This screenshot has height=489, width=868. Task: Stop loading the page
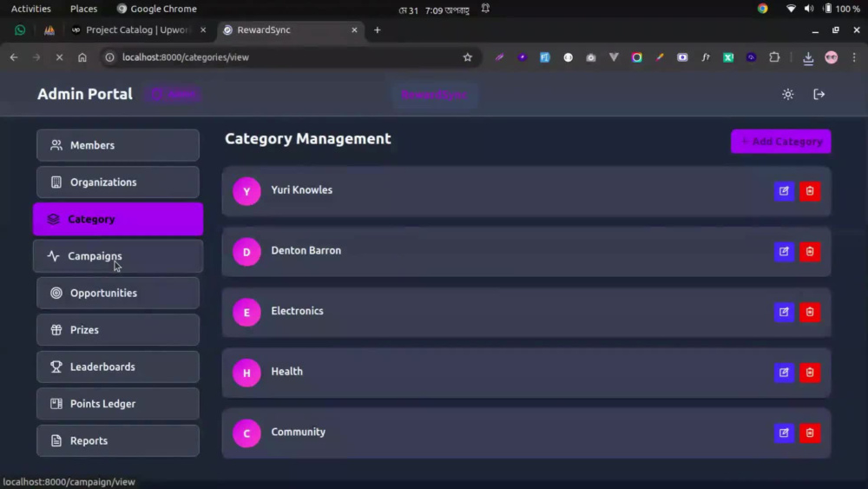(59, 57)
